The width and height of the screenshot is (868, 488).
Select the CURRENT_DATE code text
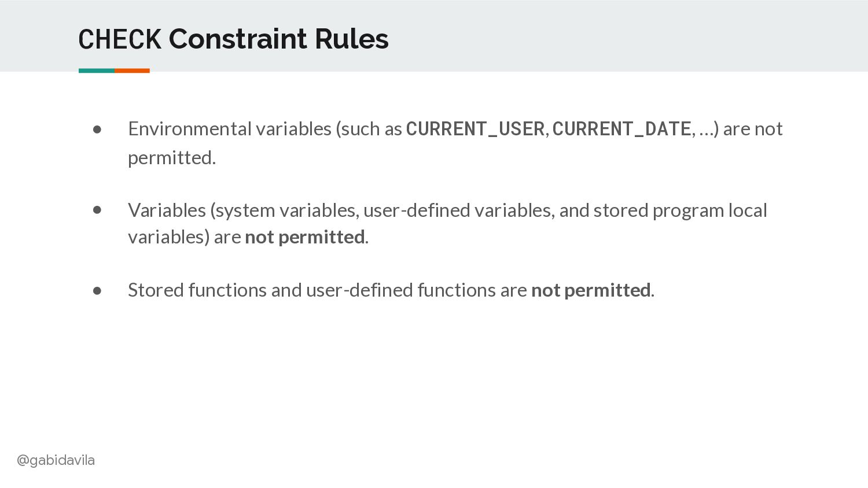click(x=621, y=129)
